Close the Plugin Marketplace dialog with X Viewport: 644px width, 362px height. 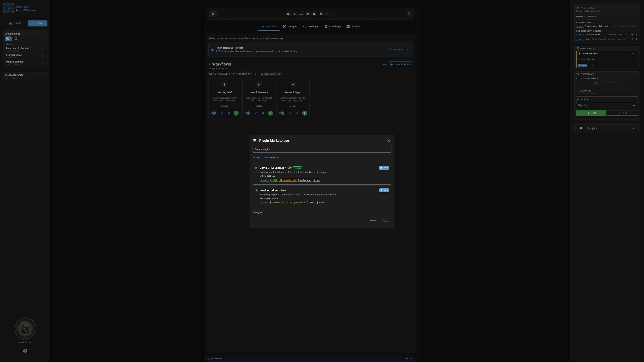coord(389,141)
